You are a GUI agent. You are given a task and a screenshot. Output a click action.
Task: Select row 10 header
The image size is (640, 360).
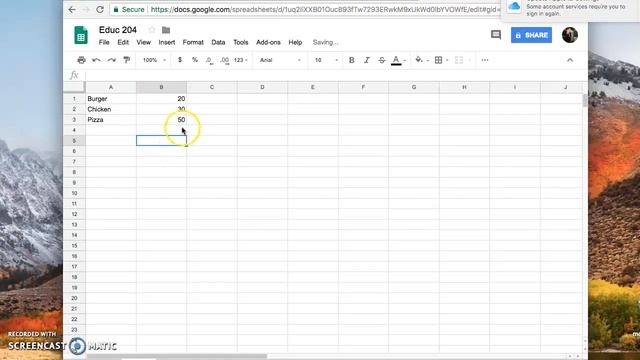[74, 193]
